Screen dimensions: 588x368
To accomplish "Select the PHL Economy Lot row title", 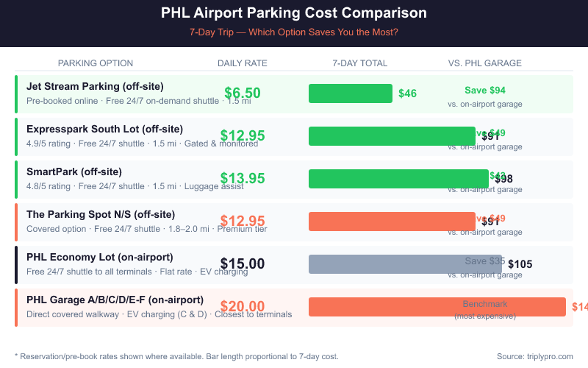I will point(99,257).
